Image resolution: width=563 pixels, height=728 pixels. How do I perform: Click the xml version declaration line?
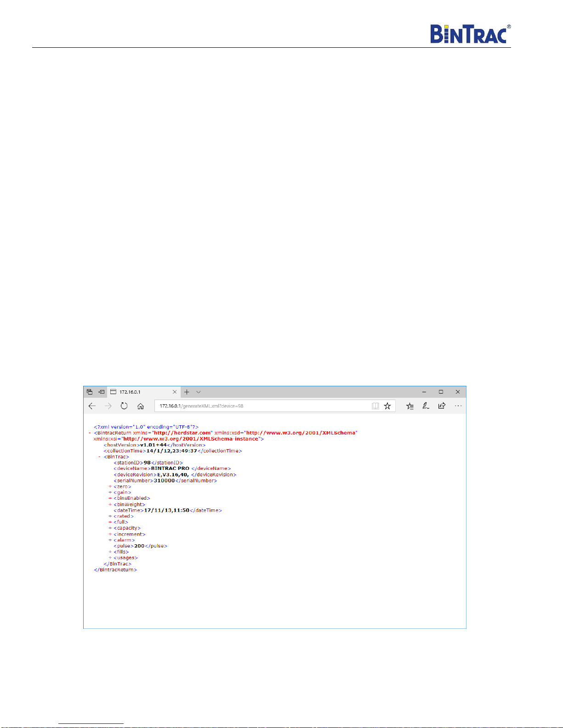tap(146, 427)
